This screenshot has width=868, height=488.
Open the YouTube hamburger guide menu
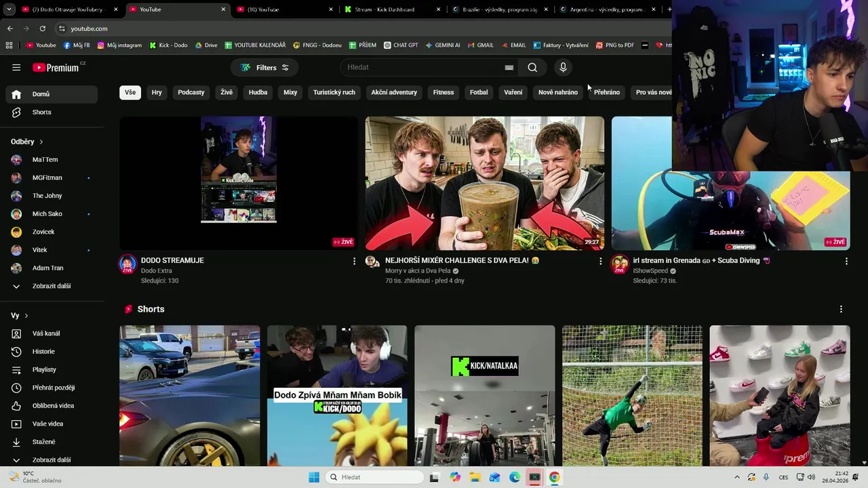tap(16, 67)
